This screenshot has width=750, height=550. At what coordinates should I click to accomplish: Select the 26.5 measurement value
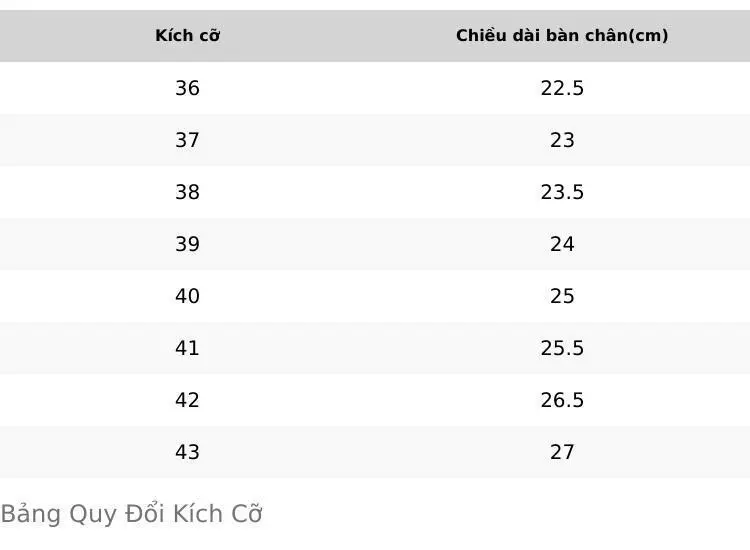pos(562,400)
